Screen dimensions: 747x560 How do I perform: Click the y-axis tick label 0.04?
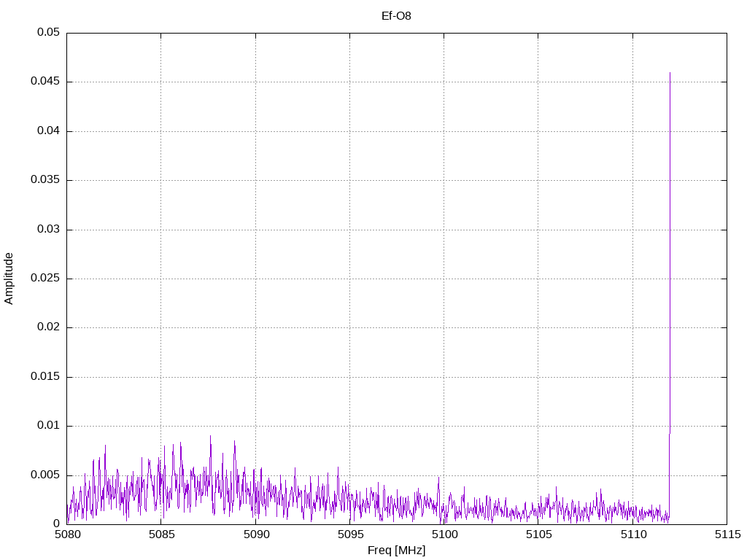click(49, 131)
